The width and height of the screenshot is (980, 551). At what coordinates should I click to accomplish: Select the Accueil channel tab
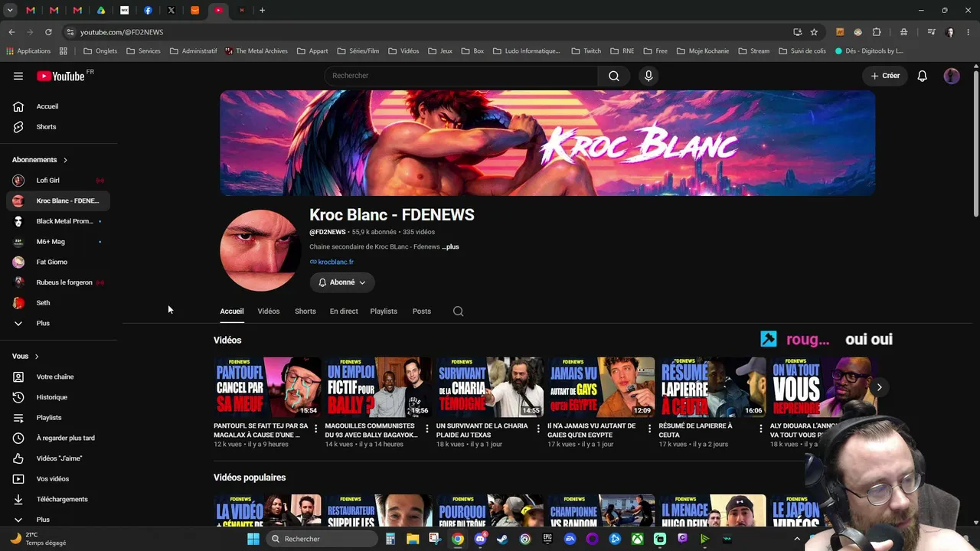point(232,311)
